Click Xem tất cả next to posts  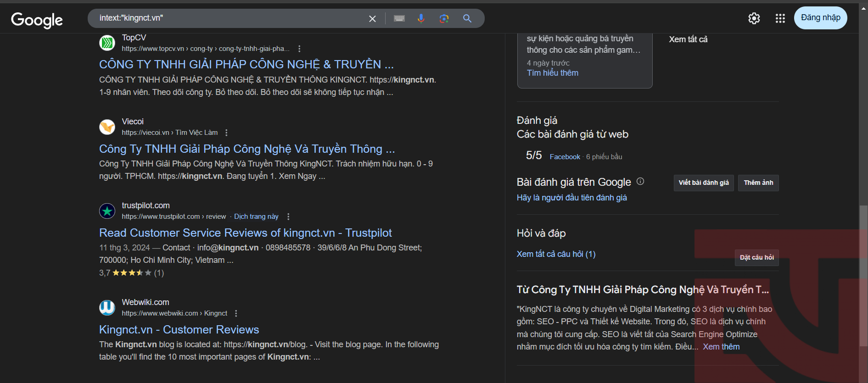[688, 39]
